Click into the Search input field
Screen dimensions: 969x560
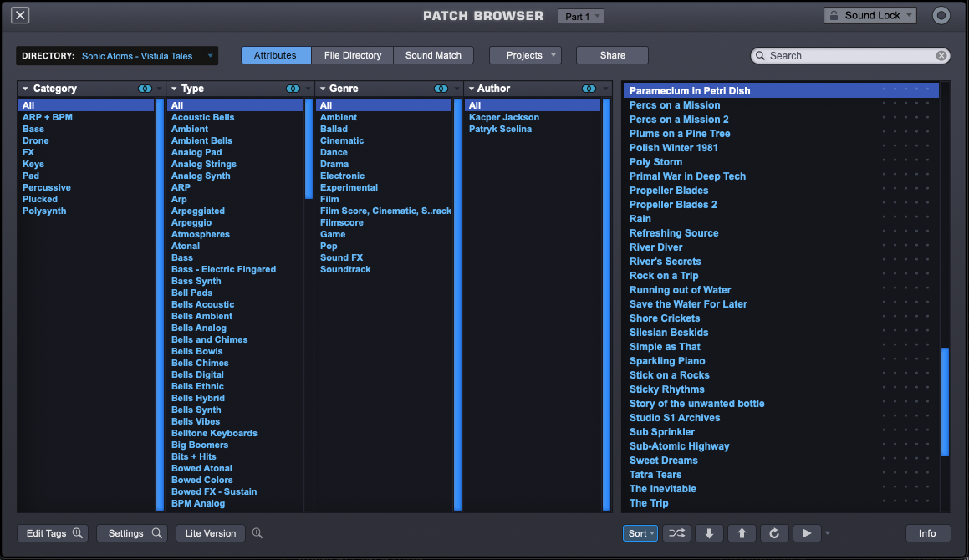click(850, 56)
